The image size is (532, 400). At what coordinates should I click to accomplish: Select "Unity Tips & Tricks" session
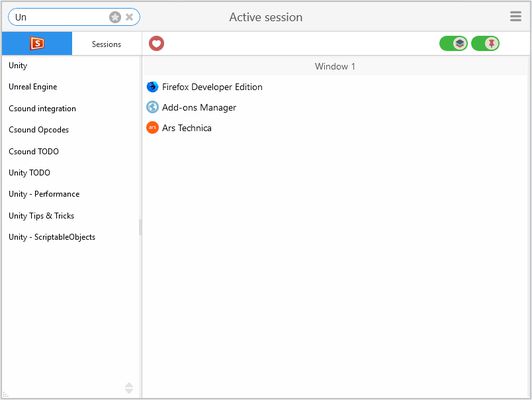point(71,216)
